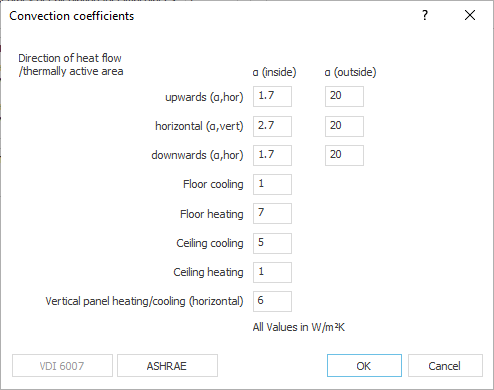Image resolution: width=494 pixels, height=390 pixels.
Task: Click the 'All Values in W/m²K' label
Action: (x=299, y=327)
